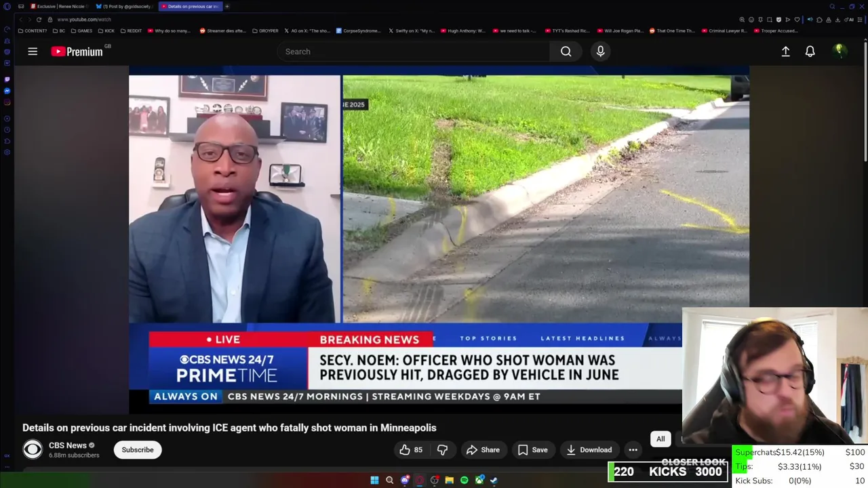Subscribe to CBS News channel
Screen dimensions: 868x488
click(x=138, y=449)
